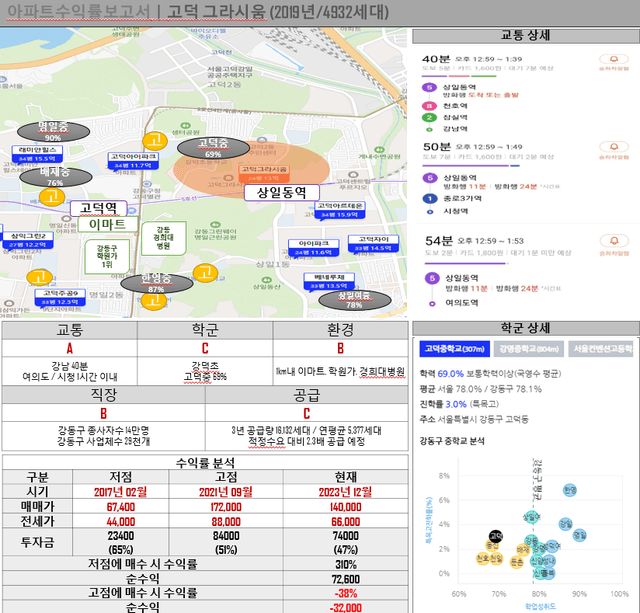The width and height of the screenshot is (640, 613).
Task: Click line 5 badge in the 54분 route
Action: coord(432,279)
